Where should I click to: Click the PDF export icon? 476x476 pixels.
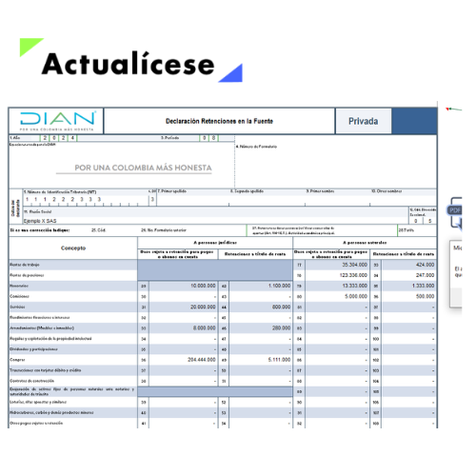tap(455, 210)
